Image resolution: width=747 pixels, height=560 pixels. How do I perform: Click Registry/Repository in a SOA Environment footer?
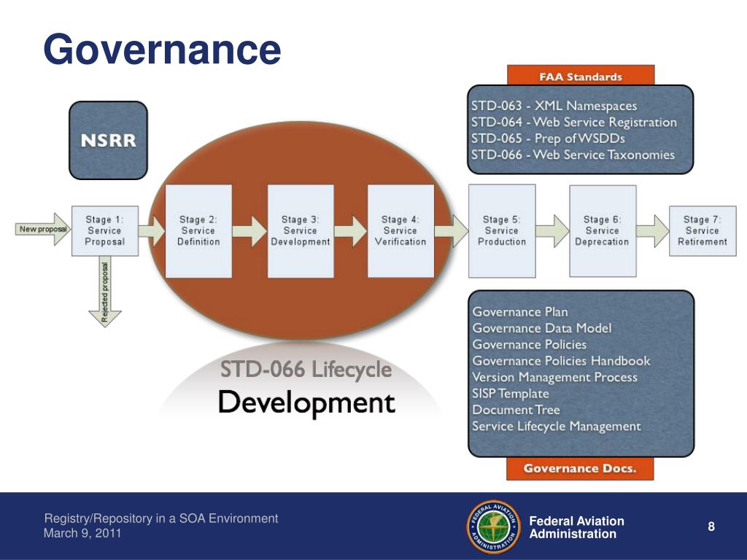pos(161,518)
